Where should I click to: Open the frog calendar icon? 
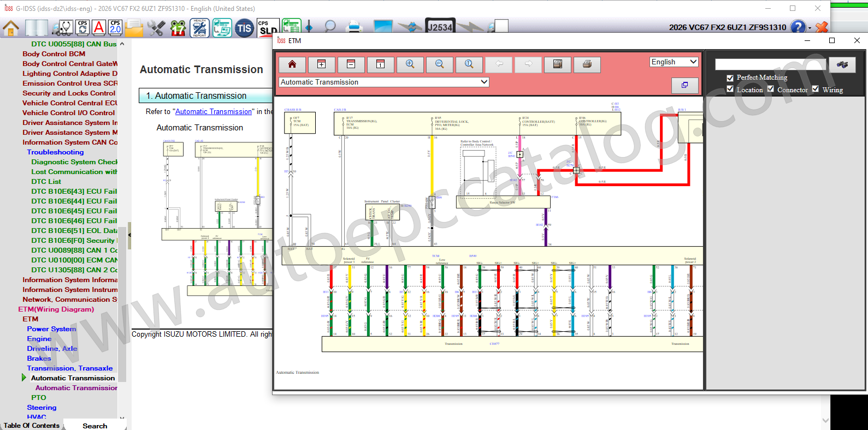(178, 28)
